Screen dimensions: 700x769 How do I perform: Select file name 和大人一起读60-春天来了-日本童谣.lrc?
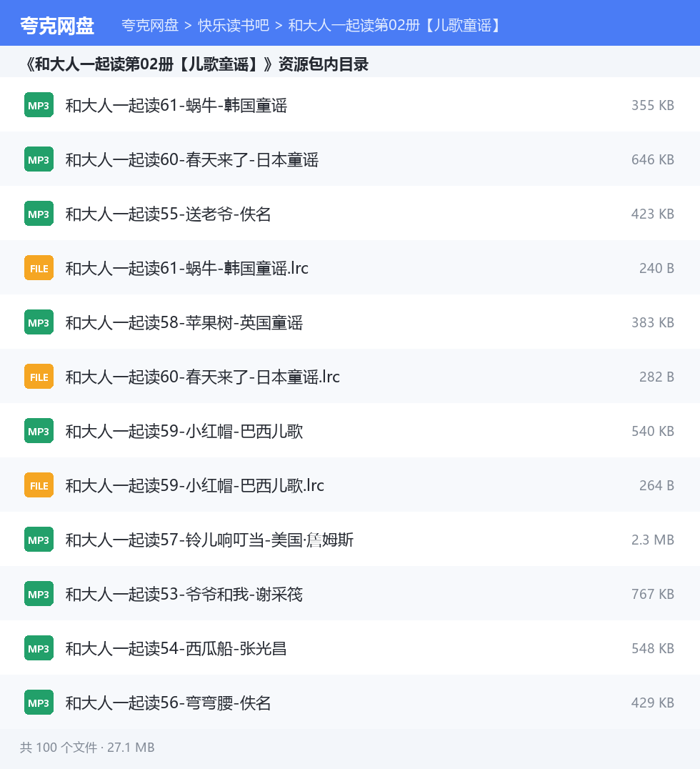click(202, 377)
